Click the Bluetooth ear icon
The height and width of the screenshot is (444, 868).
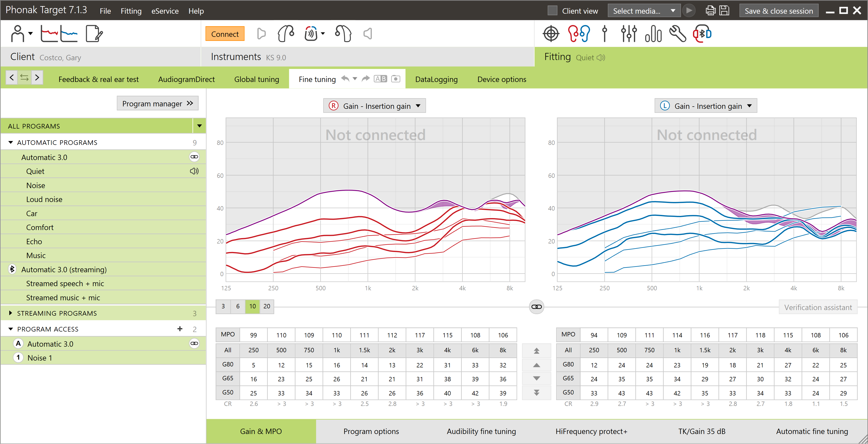(702, 34)
